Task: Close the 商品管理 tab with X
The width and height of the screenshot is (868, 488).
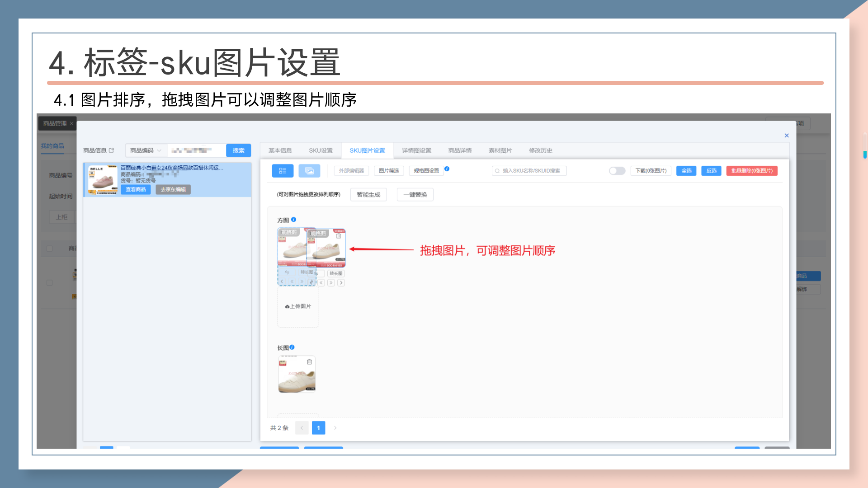Action: click(71, 123)
